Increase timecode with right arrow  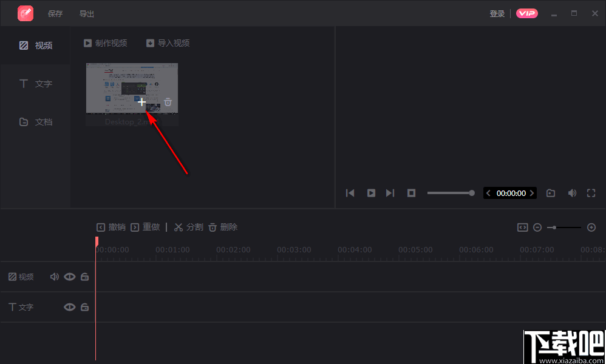click(532, 194)
